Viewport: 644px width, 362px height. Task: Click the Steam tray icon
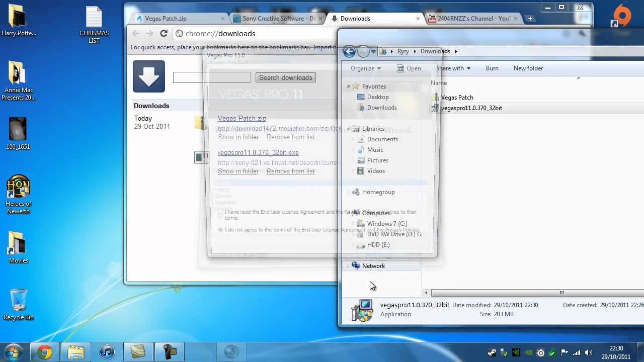pos(492,352)
